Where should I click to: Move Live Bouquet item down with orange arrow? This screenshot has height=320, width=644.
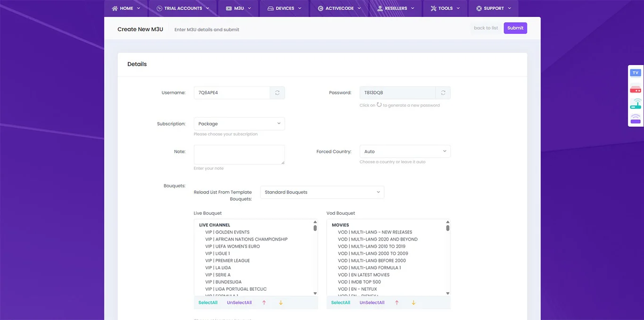pyautogui.click(x=281, y=303)
